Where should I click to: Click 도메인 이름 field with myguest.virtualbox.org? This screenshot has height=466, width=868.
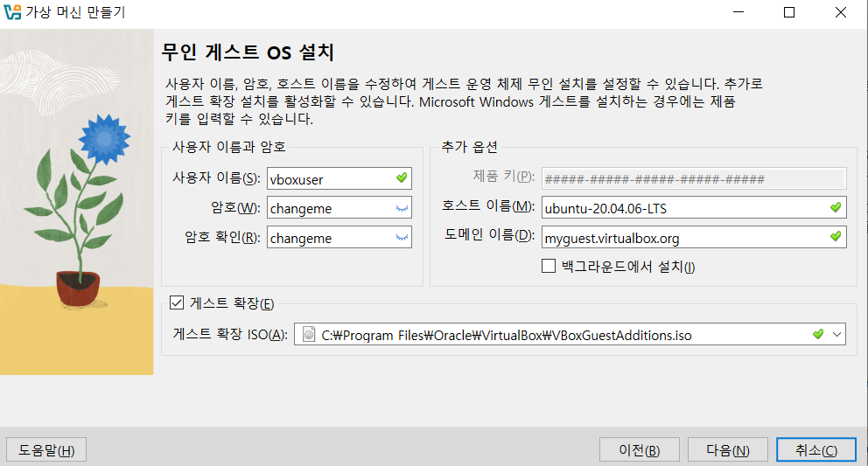694,237
